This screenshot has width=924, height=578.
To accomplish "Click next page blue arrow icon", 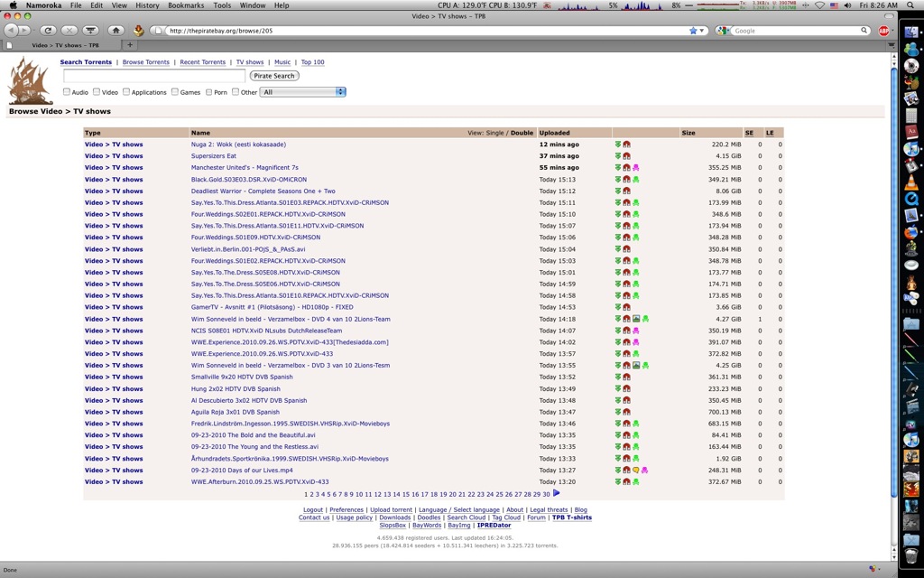I will click(556, 493).
